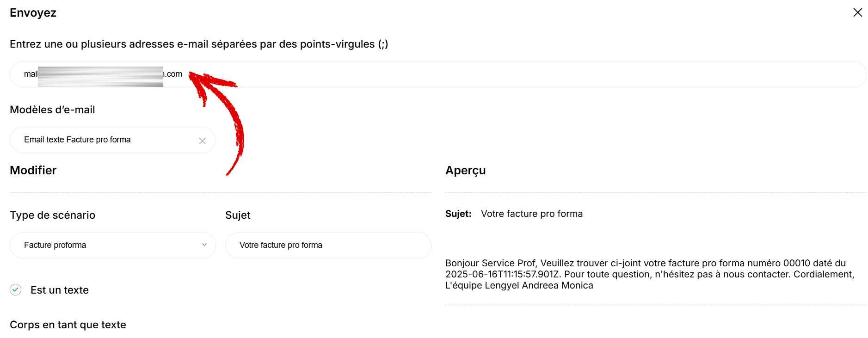Image resolution: width=868 pixels, height=338 pixels.
Task: Toggle the Est un texte checkbox
Action: tap(16, 290)
